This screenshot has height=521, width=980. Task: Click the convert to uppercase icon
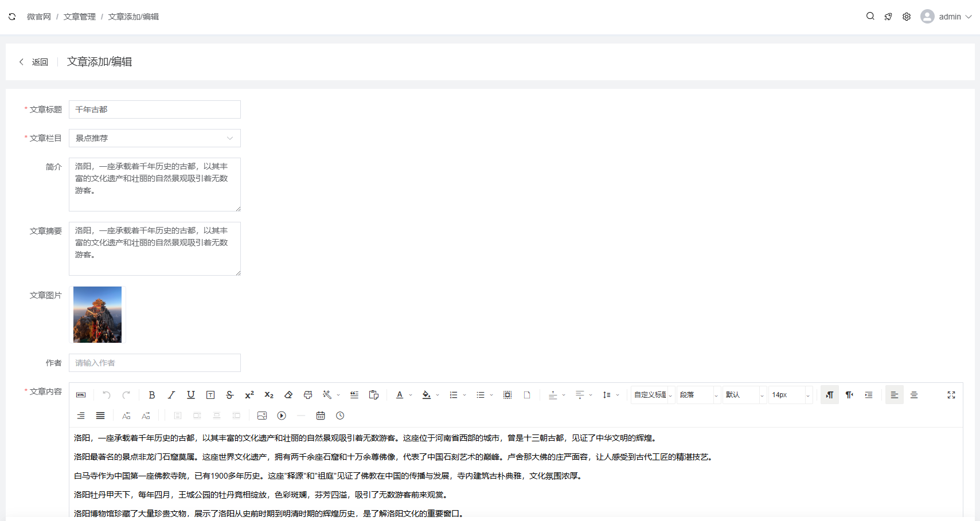(x=126, y=416)
